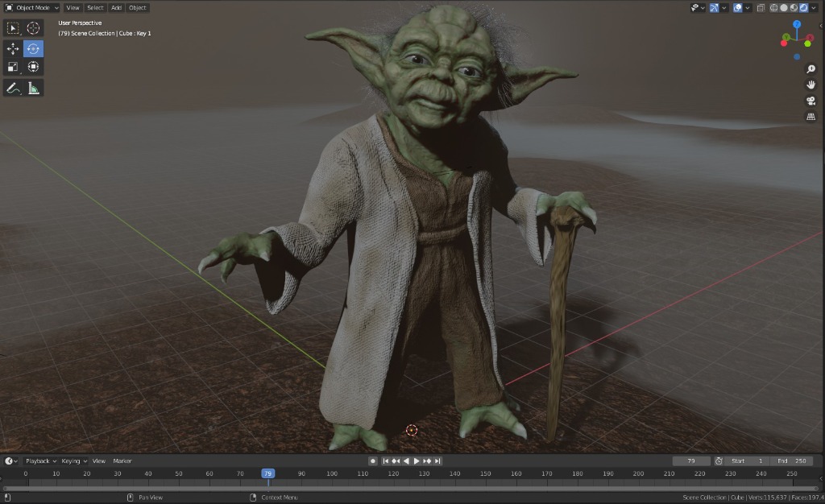The image size is (825, 504).
Task: Switch to Solid shading mode
Action: point(784,8)
